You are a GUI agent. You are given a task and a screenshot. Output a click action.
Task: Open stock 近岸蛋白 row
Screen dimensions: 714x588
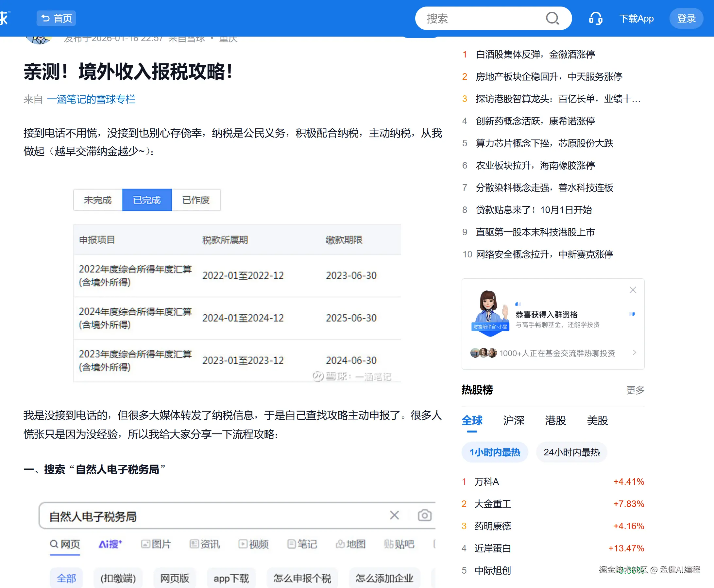552,548
